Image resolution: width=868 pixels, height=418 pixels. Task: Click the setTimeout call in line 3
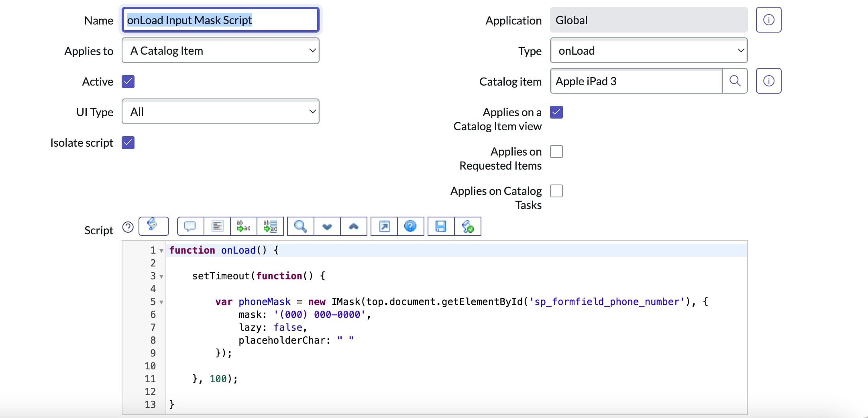click(221, 276)
